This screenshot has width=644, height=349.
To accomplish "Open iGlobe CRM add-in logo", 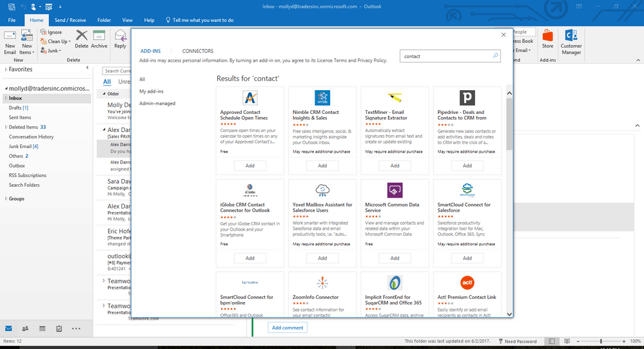I will pyautogui.click(x=250, y=191).
